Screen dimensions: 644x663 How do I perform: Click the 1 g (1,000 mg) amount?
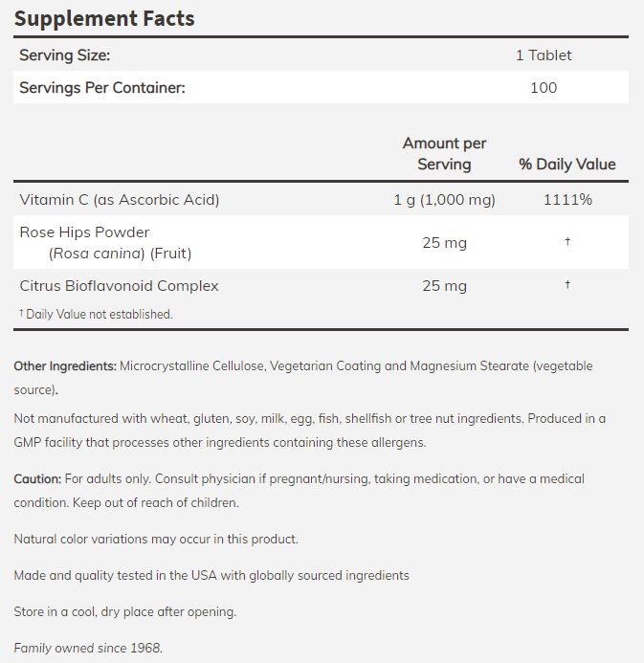pos(444,200)
